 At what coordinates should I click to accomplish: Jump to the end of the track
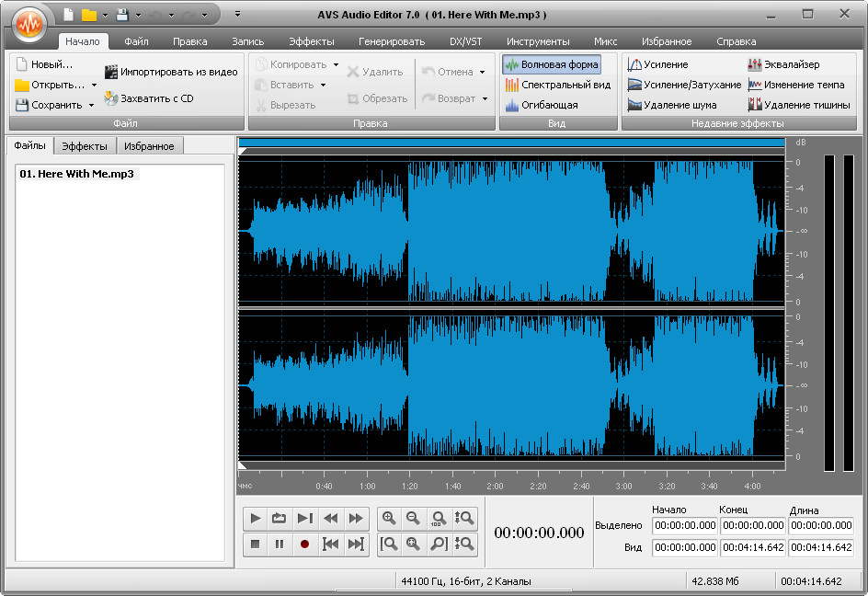[x=356, y=544]
